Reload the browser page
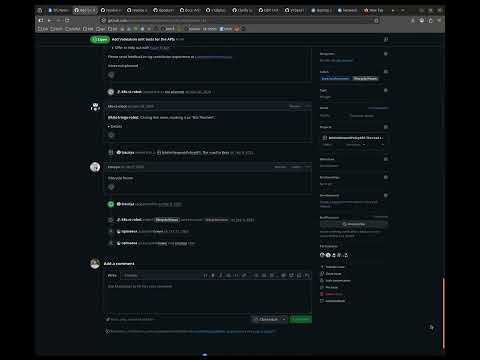Image resolution: width=480 pixels, height=360 pixels. pyautogui.click(x=67, y=21)
